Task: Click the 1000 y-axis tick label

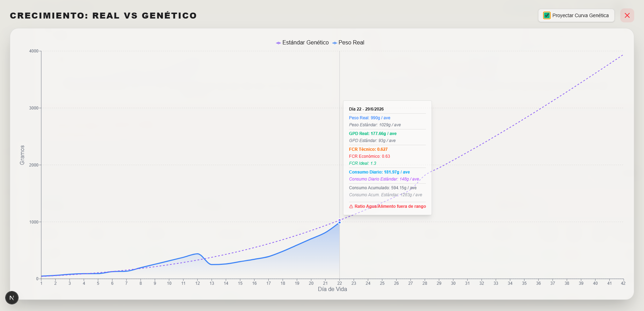Action: pos(34,222)
